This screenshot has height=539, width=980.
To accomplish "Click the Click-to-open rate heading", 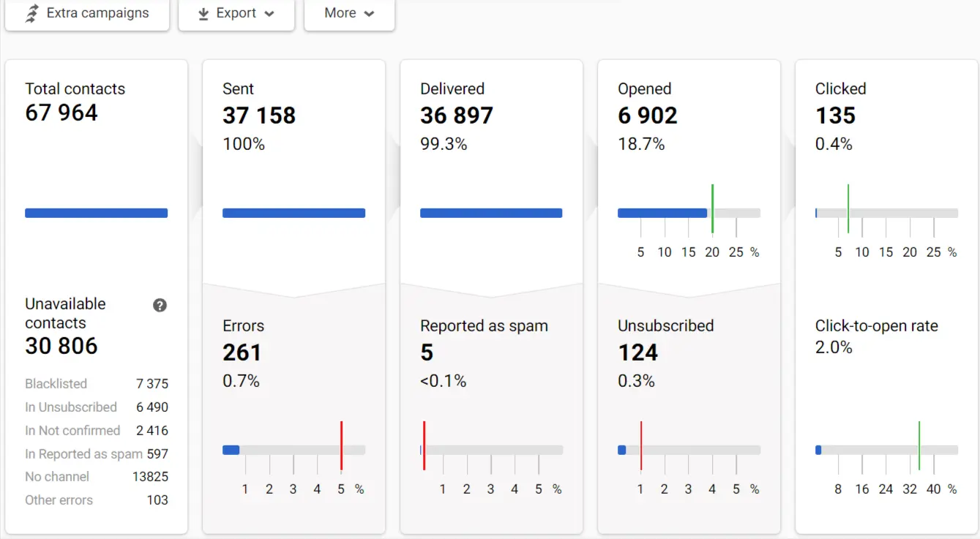I will (877, 325).
